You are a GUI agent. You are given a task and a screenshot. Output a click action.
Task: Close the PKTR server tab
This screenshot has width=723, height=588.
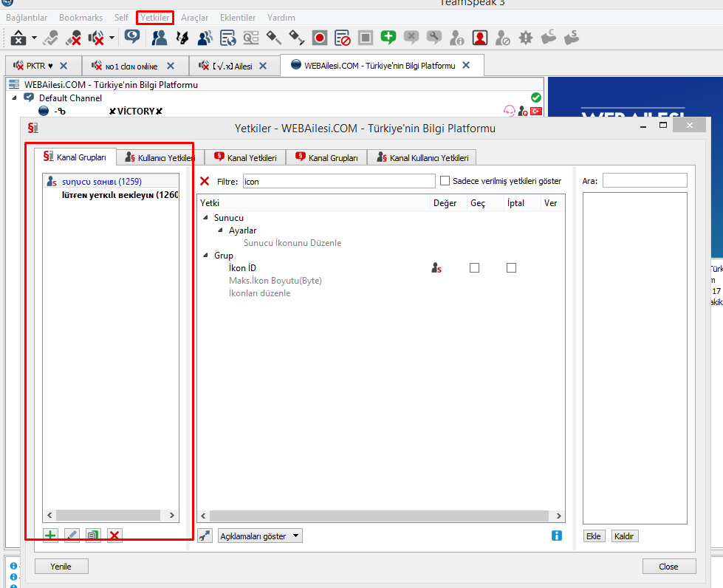[x=64, y=66]
